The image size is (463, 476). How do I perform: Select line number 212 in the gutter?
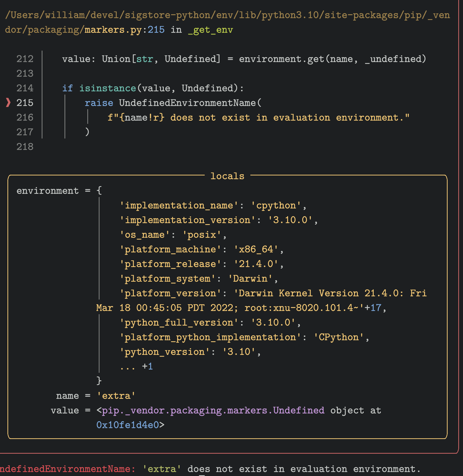click(25, 59)
